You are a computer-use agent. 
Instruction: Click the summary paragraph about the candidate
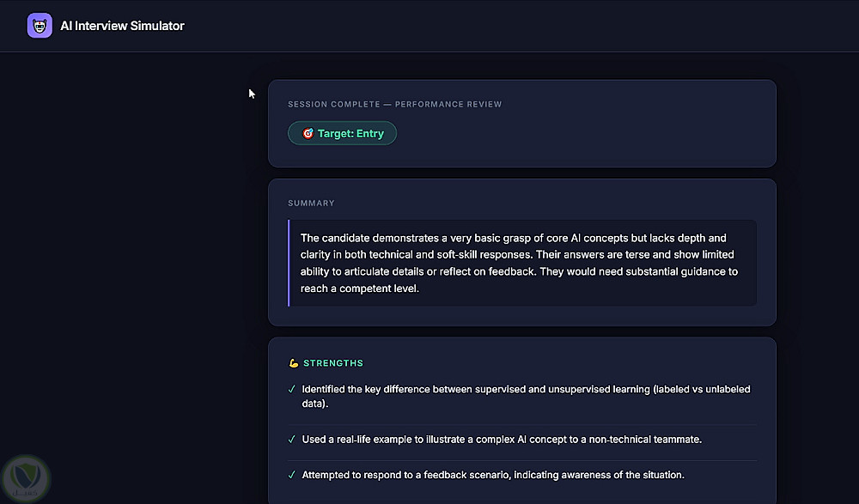pyautogui.click(x=519, y=263)
